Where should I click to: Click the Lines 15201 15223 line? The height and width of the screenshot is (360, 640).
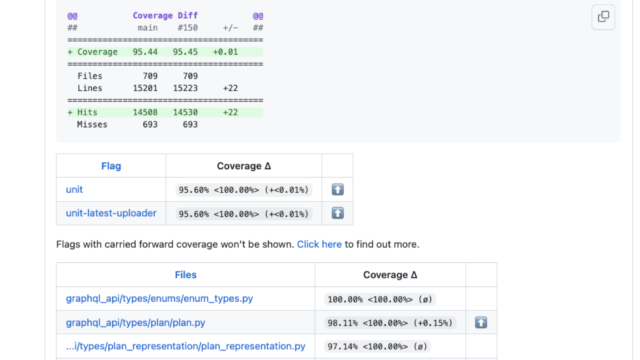coord(158,88)
